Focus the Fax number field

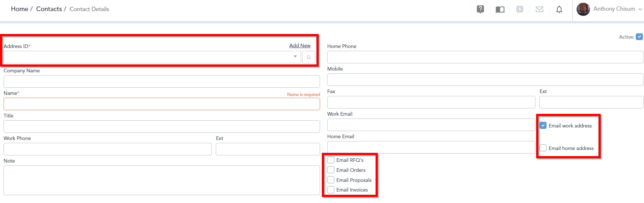tap(431, 102)
